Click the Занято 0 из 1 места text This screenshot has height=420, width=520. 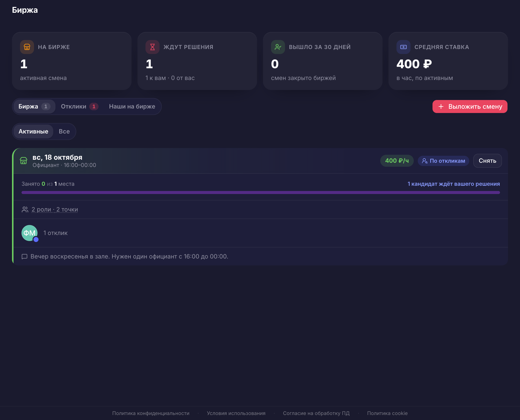coord(48,184)
